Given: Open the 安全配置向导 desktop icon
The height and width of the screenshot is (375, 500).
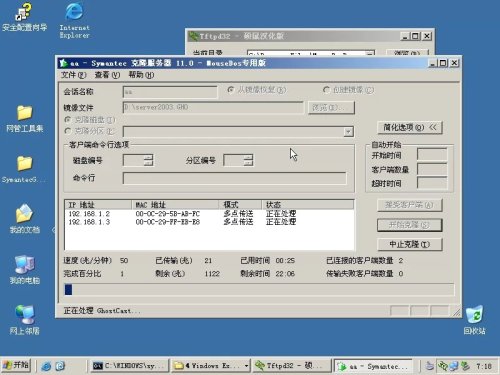Looking at the screenshot, I should (x=24, y=18).
